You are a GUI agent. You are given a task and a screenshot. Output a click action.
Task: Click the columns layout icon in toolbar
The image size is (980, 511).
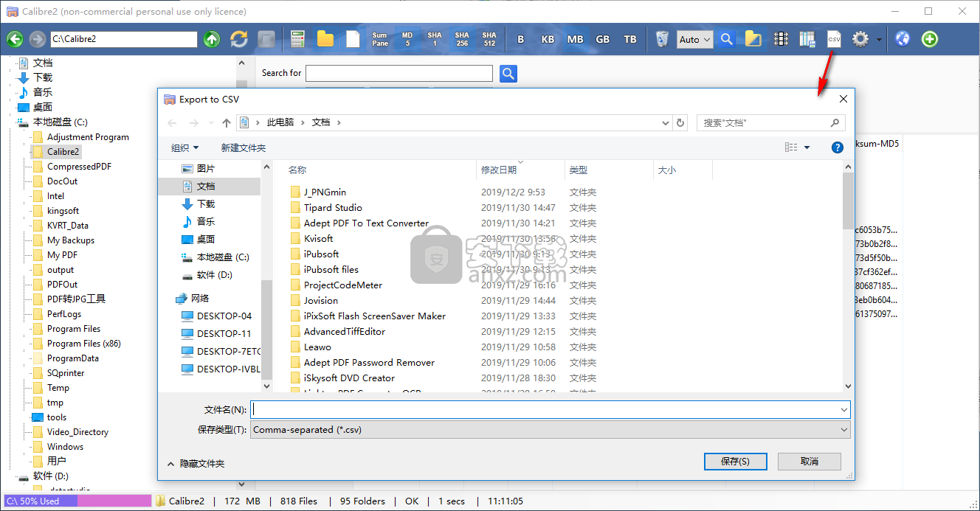click(x=807, y=39)
